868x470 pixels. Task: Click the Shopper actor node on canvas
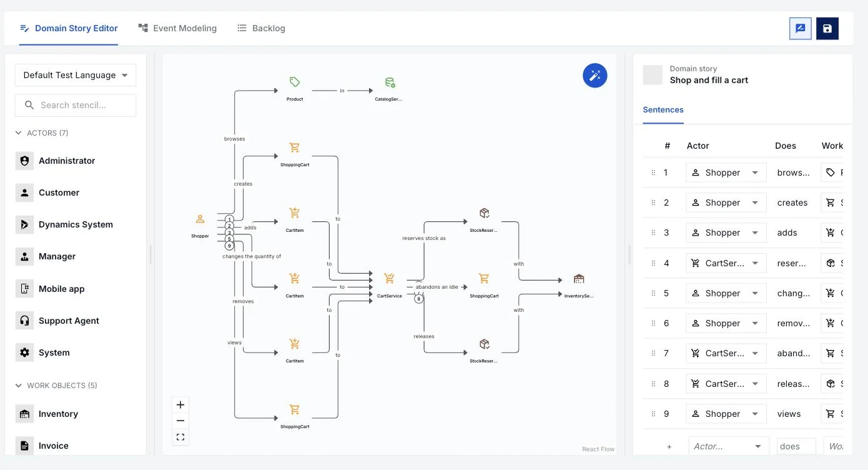[200, 226]
